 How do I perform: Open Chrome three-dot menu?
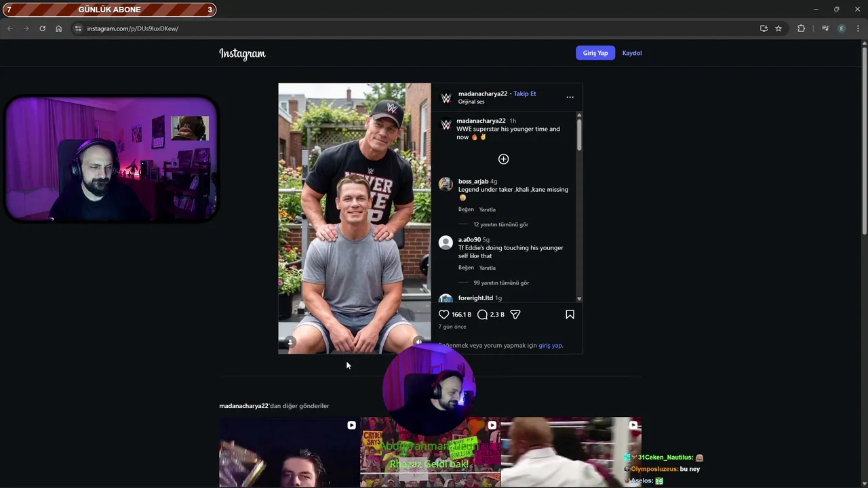858,28
